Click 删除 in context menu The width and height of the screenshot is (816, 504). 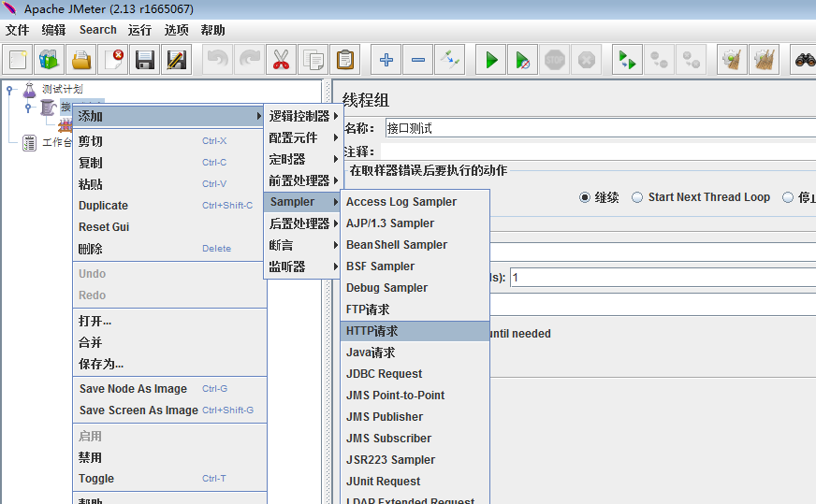coord(168,249)
